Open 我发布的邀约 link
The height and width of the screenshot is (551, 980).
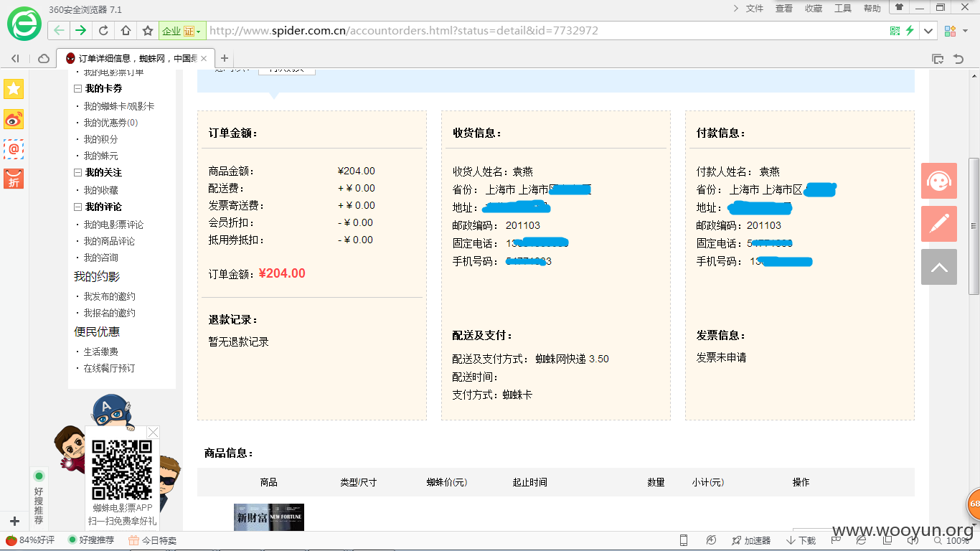[x=109, y=296]
